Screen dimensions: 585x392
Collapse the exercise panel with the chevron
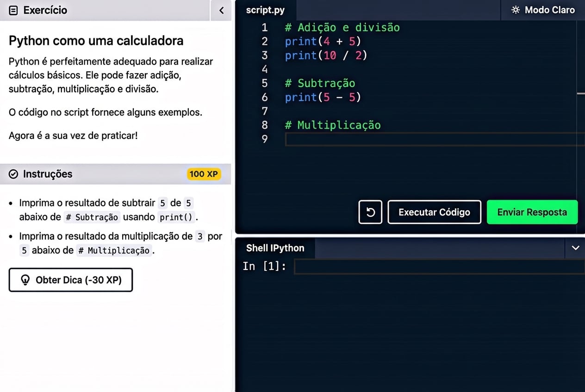pos(221,10)
